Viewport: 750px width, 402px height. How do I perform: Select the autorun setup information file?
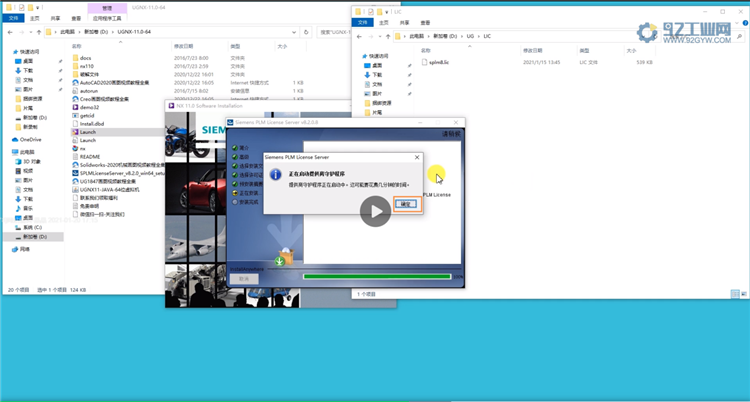coord(88,91)
